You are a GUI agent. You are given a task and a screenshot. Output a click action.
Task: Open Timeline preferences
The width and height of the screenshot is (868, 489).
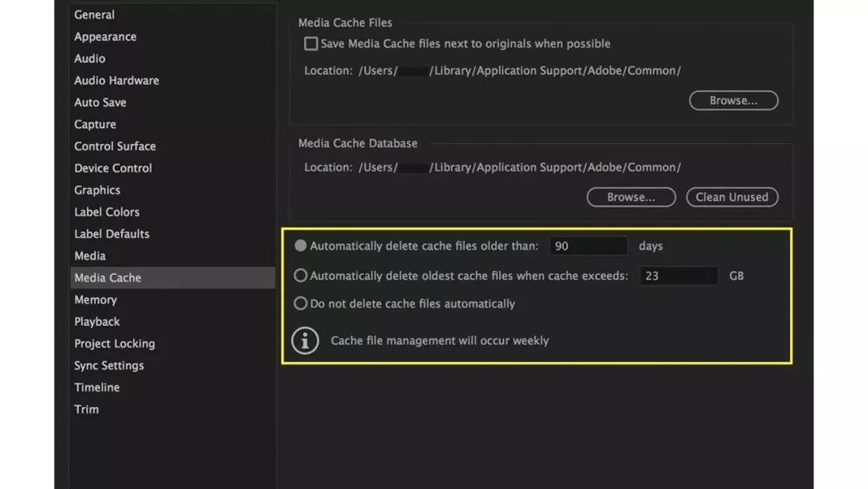(x=97, y=388)
